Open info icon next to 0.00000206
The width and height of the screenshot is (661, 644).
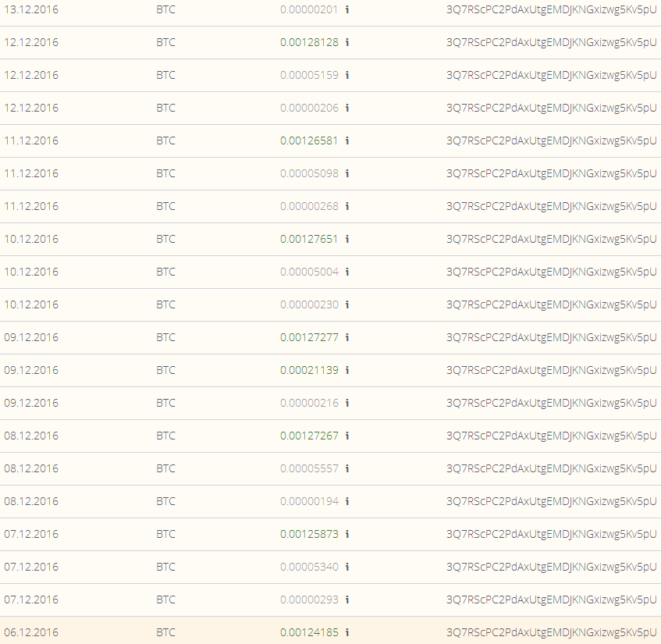[x=347, y=108]
